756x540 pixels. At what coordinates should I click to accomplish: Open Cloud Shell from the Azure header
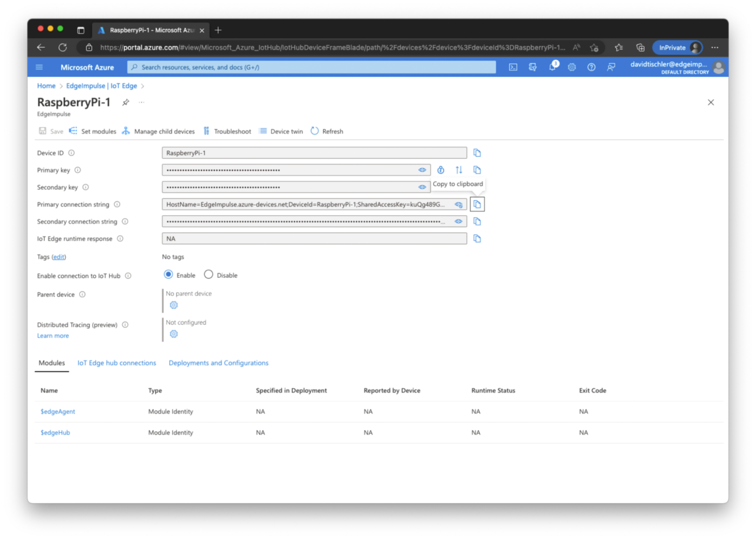coord(513,67)
